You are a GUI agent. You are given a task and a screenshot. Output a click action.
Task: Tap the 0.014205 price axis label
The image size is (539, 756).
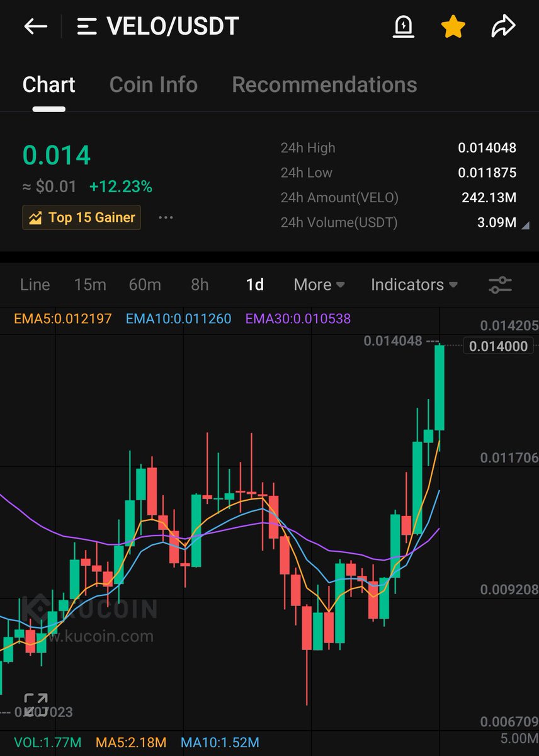click(x=509, y=326)
